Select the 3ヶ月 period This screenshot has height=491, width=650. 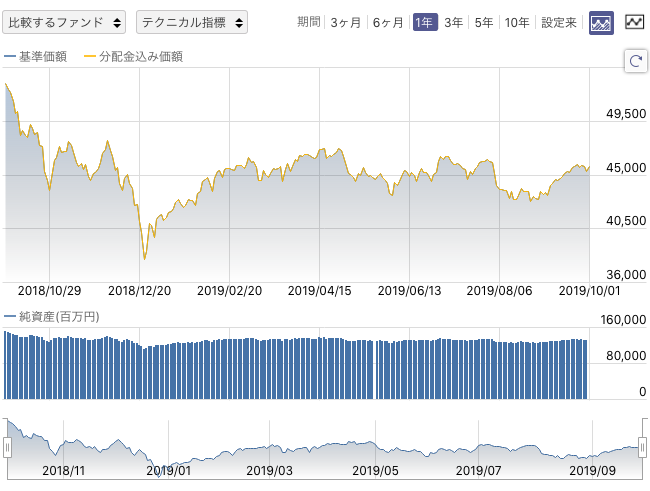[x=345, y=22]
